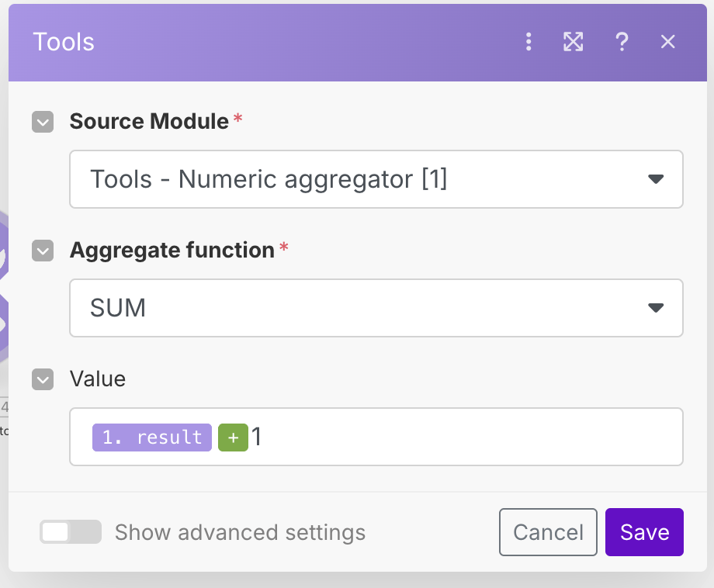
Task: Click the 'Tools' dialog title
Action: pos(64,42)
